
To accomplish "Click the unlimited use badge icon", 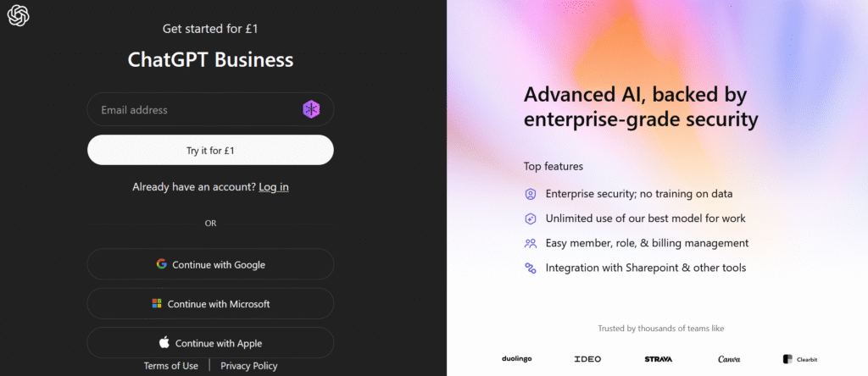I will [x=531, y=218].
